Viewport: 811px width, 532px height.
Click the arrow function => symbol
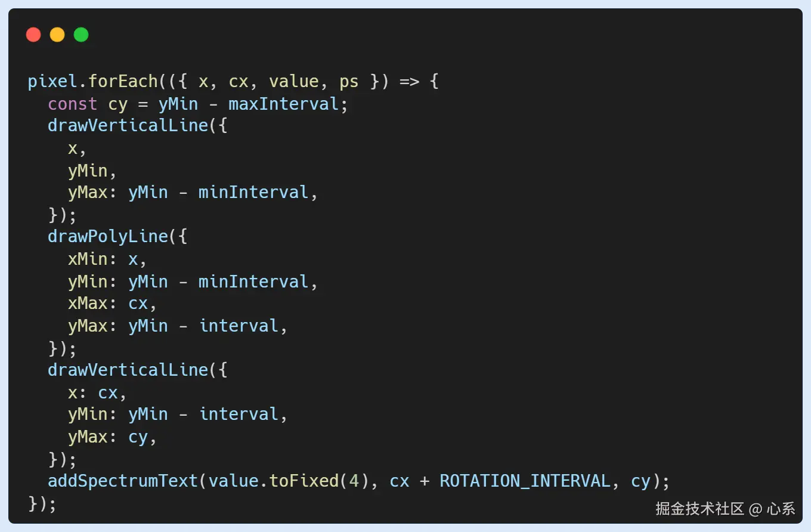[x=409, y=82]
